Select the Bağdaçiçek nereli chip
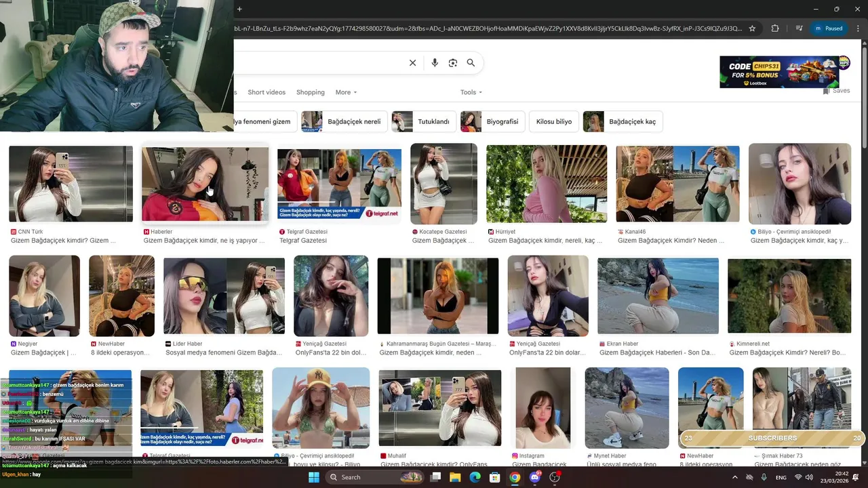The image size is (868, 488). (344, 122)
